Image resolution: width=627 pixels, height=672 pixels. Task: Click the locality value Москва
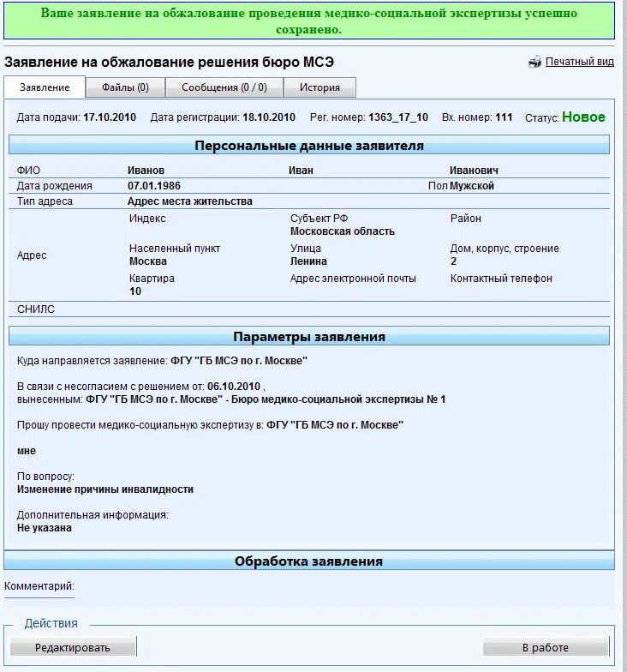point(148,261)
